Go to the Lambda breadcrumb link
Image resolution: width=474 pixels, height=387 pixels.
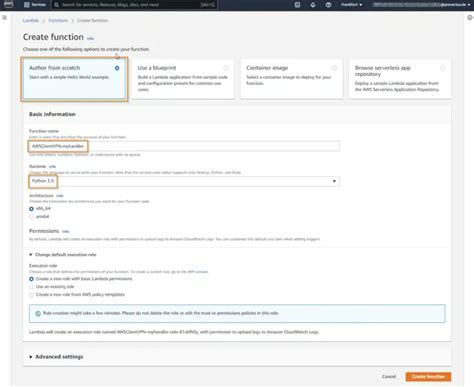31,20
